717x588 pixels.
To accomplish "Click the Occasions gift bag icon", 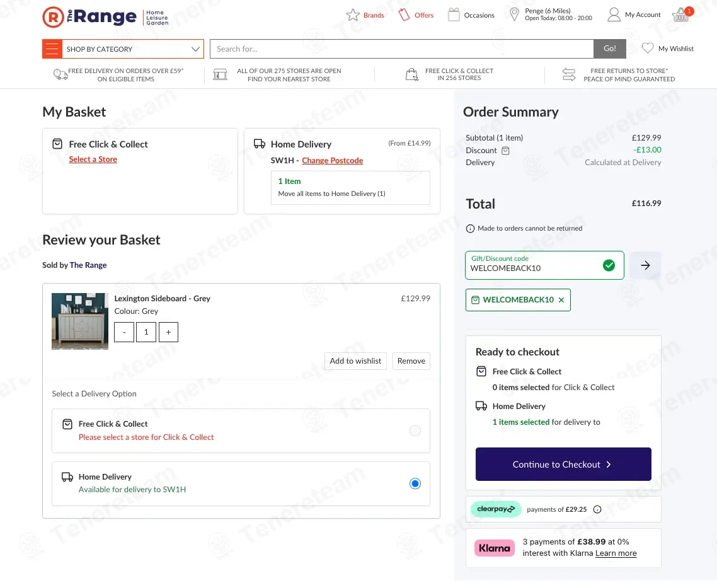I will pyautogui.click(x=454, y=15).
